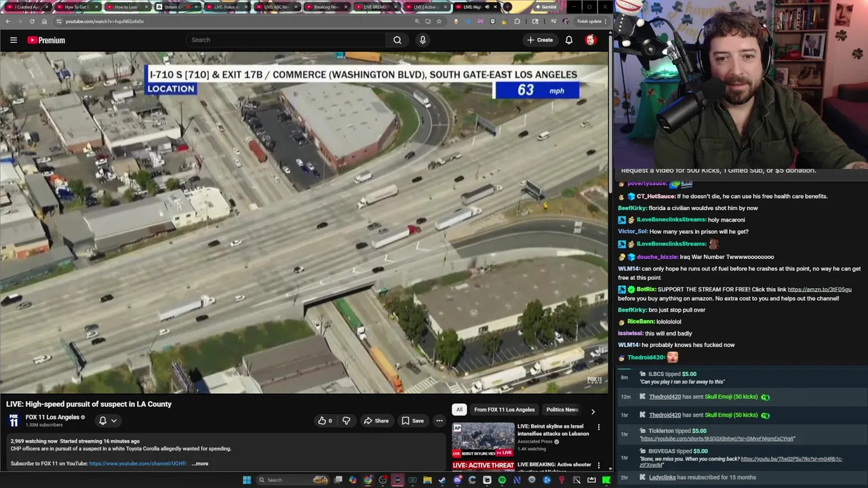868x488 pixels.
Task: Like the FOX 11 live video
Action: pos(325,420)
